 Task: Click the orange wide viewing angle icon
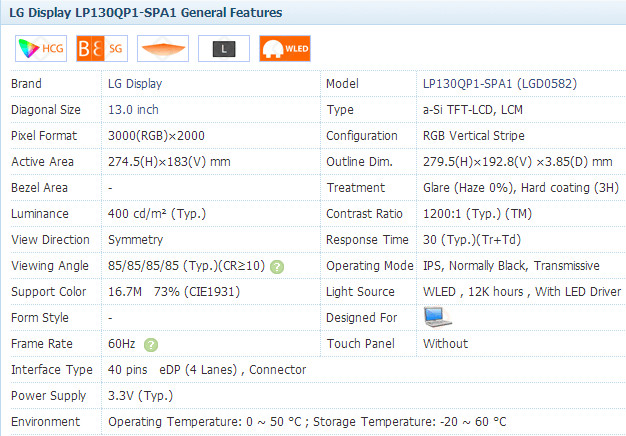163,48
